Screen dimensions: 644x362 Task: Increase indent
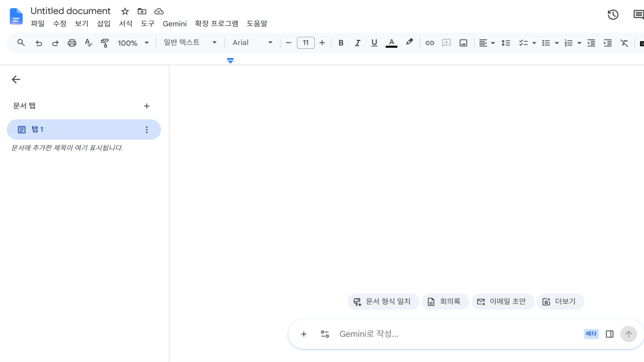point(608,43)
